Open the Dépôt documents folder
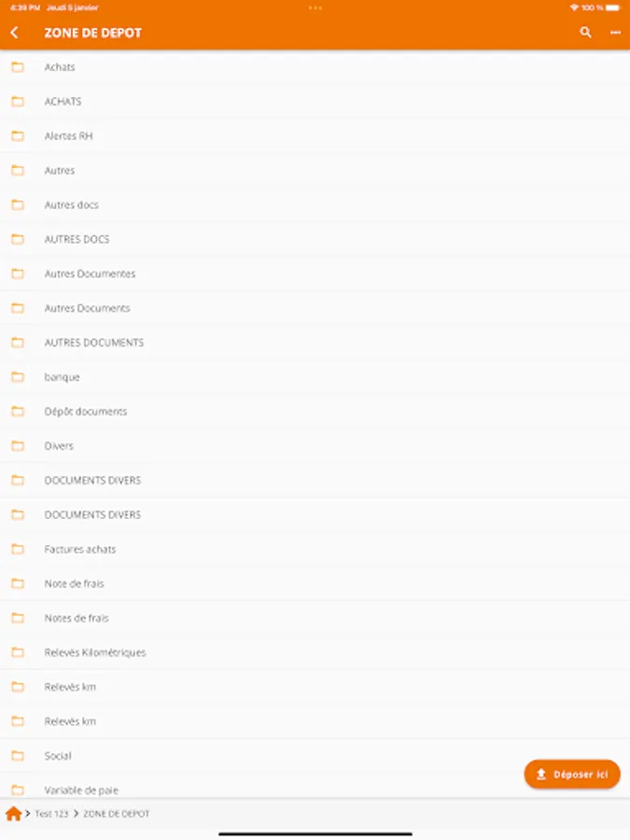This screenshot has height=840, width=630. (x=315, y=412)
